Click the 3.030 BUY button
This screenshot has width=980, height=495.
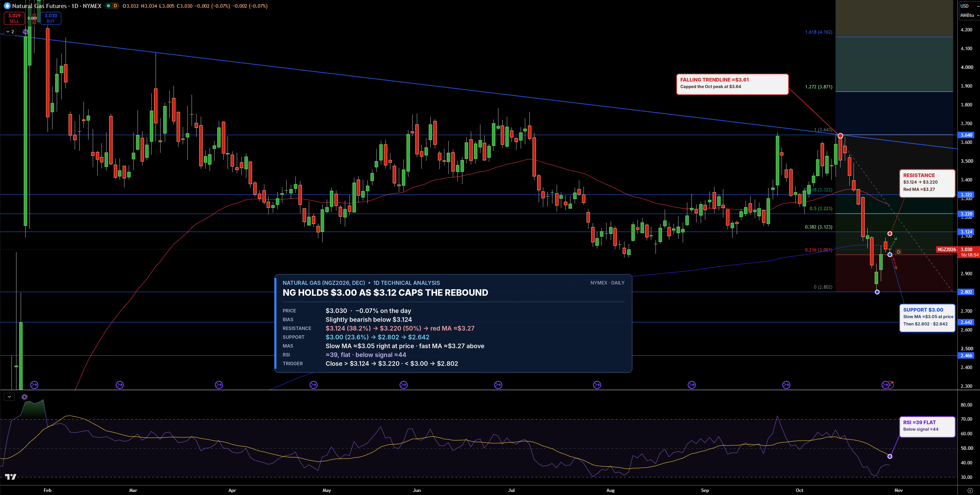click(x=51, y=18)
